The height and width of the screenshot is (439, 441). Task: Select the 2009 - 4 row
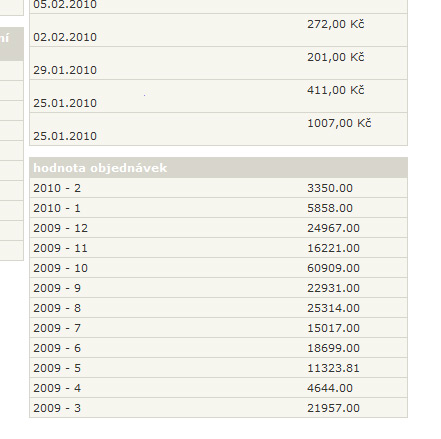(218, 388)
